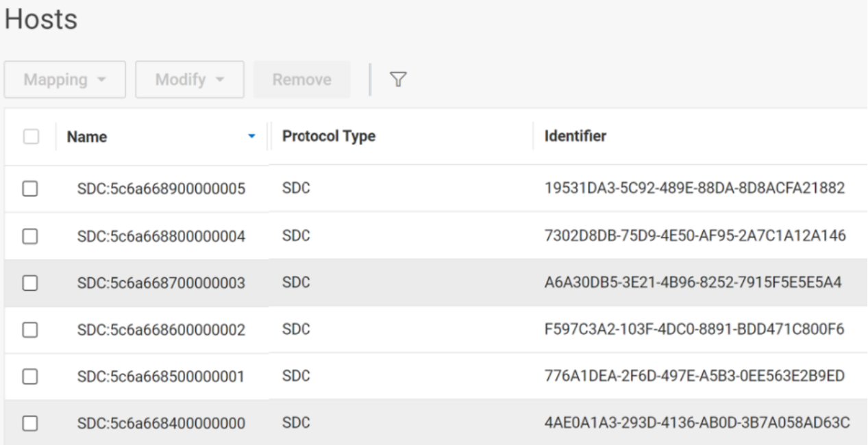Click identifier F597C3A2-103F-4DC0-8891-BDD471C800F6

point(695,329)
